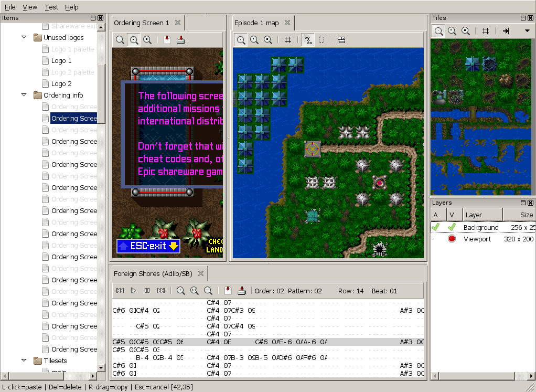The width and height of the screenshot is (536, 392).
Task: Select smallest zoom level in Ordering Screen toolbar
Action: click(120, 40)
